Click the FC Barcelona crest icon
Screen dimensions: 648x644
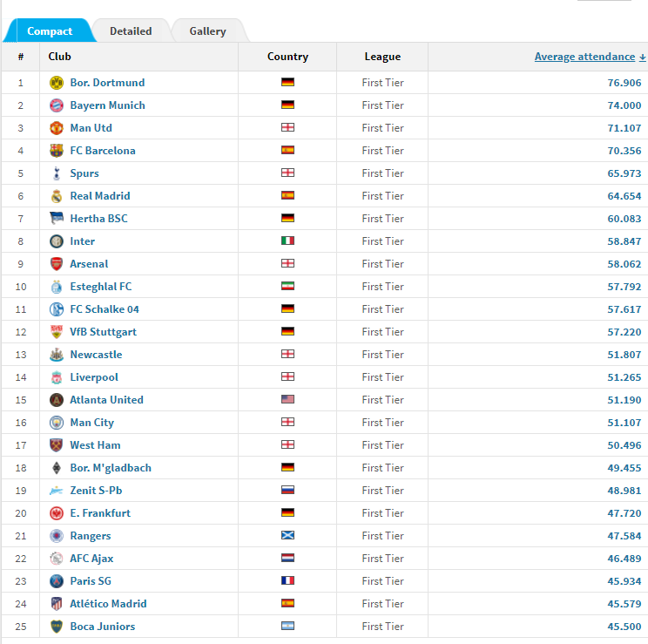[x=57, y=151]
